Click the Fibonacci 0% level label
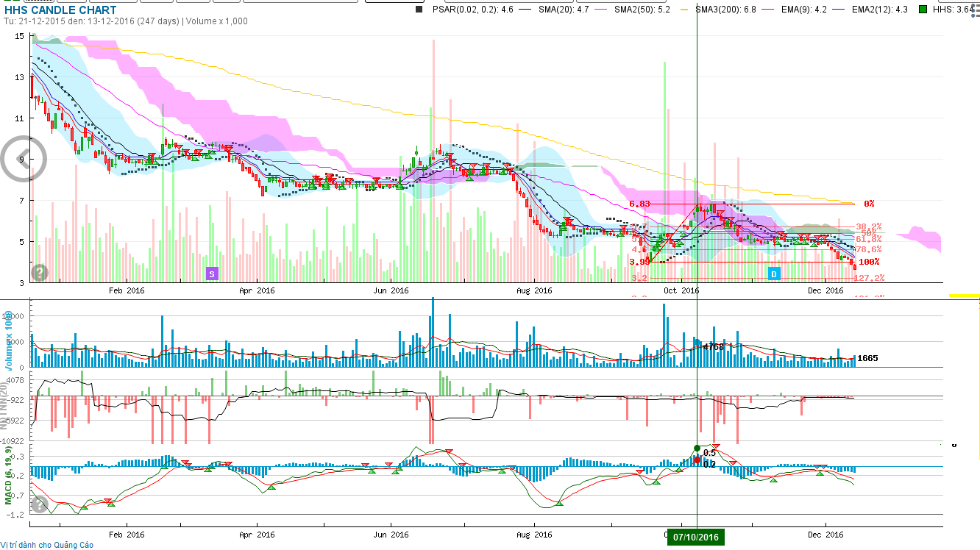The width and height of the screenshot is (980, 550). pos(869,204)
